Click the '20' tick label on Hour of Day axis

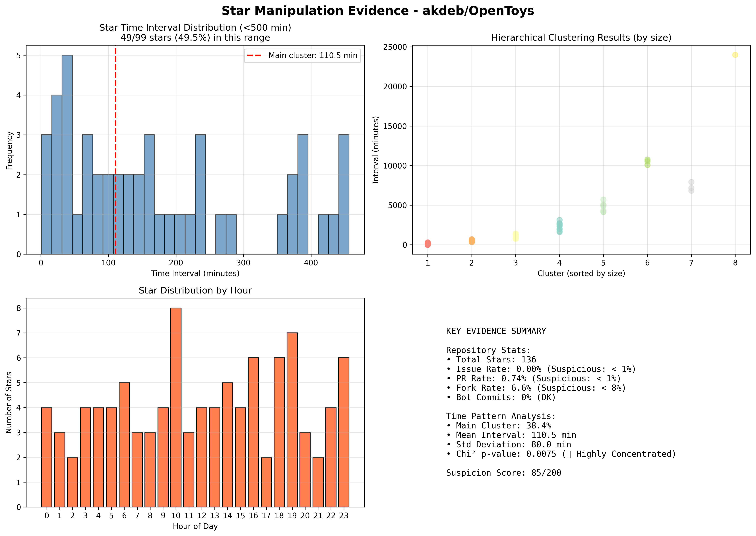[305, 516]
